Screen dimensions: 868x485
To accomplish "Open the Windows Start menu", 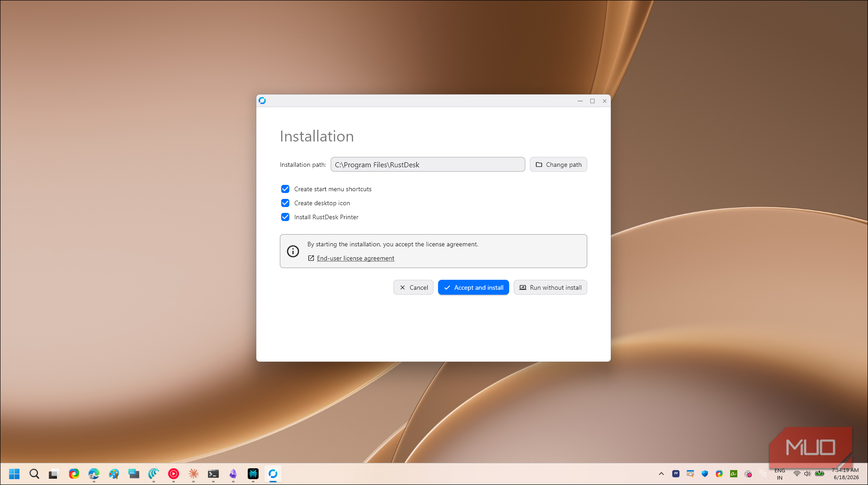I will [x=14, y=474].
